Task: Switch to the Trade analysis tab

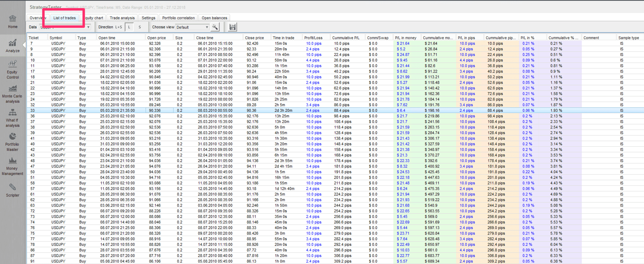Action: (x=122, y=18)
